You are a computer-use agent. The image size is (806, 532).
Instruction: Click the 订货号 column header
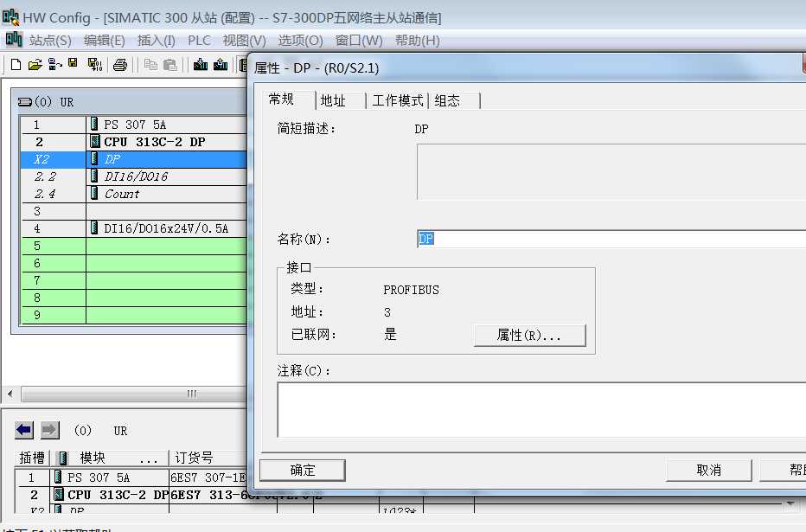tap(208, 458)
